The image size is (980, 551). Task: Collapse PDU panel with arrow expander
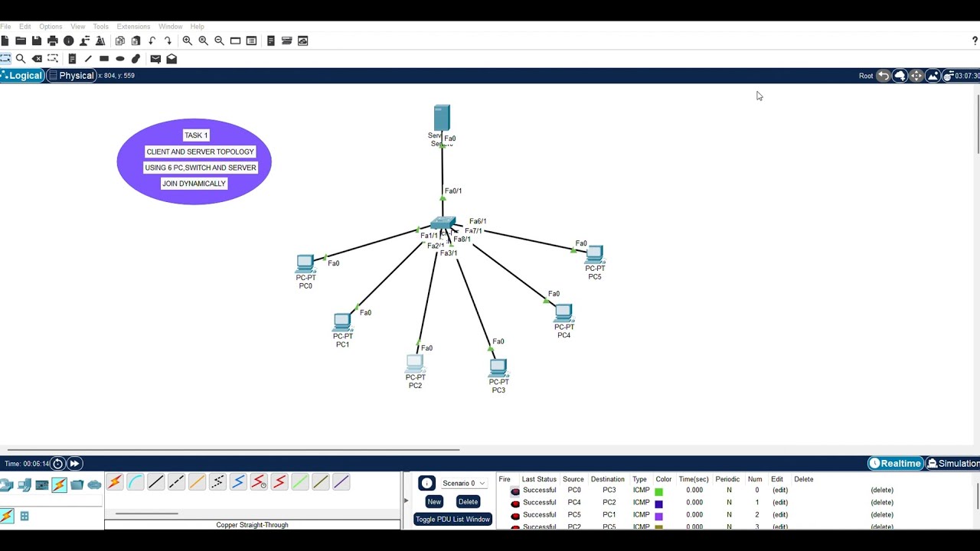(x=406, y=501)
